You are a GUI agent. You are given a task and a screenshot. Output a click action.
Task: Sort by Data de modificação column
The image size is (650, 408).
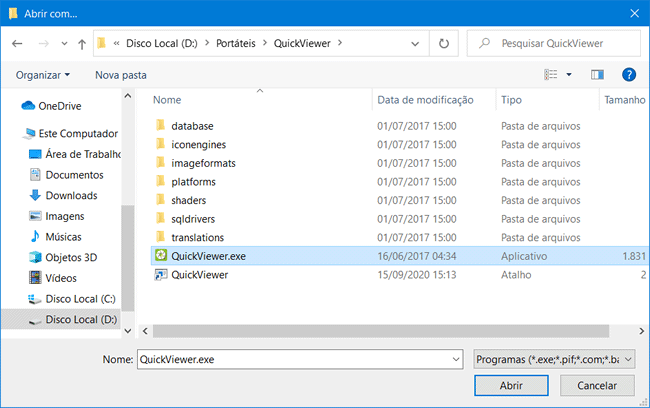coord(424,100)
